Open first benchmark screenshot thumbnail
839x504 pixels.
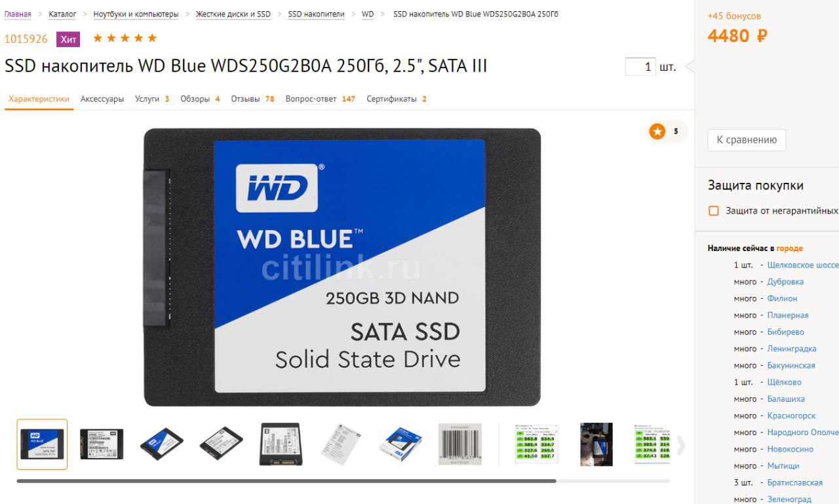click(537, 444)
